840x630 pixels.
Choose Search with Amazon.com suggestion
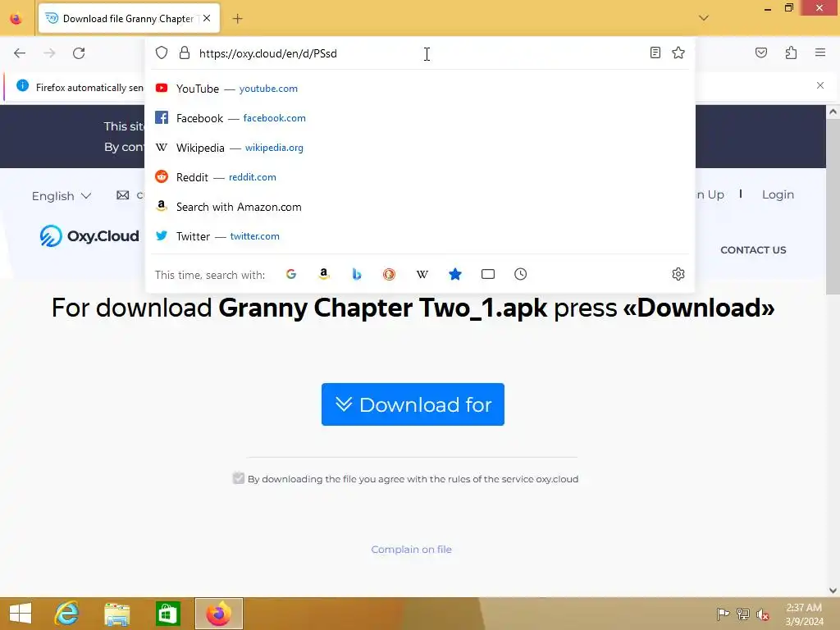point(419,207)
